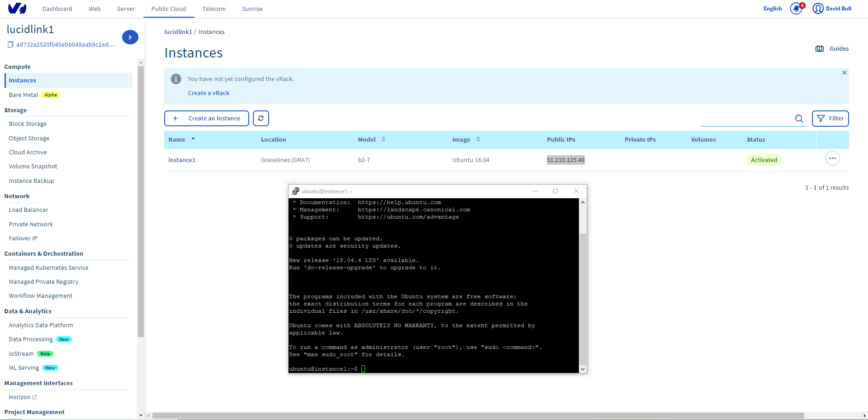Open David Bull user account menu

(832, 9)
